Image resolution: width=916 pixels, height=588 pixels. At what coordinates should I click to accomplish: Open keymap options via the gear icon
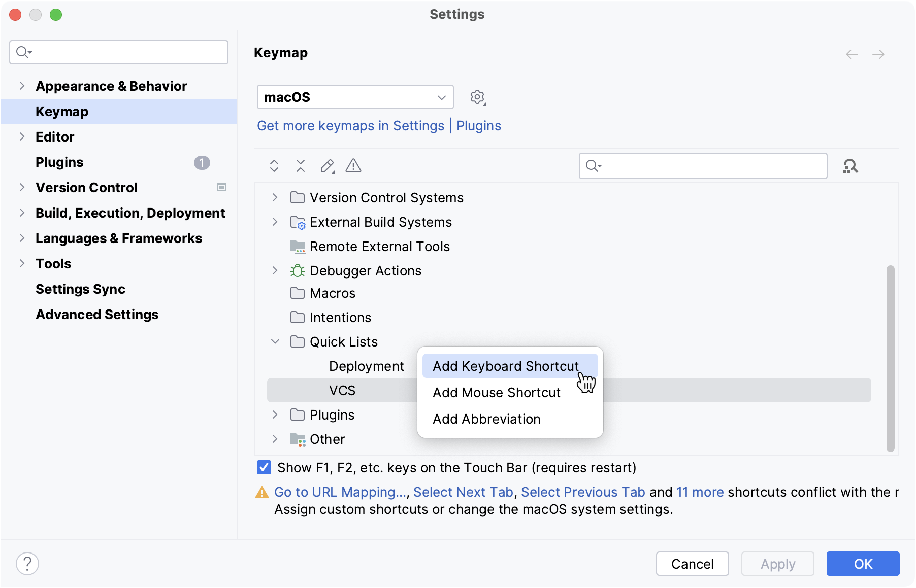click(477, 97)
